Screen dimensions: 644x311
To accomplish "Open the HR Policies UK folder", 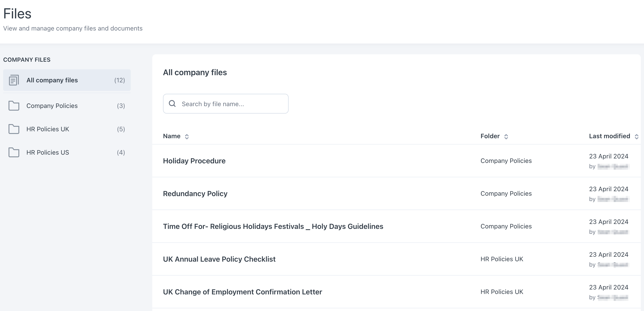I will click(48, 129).
